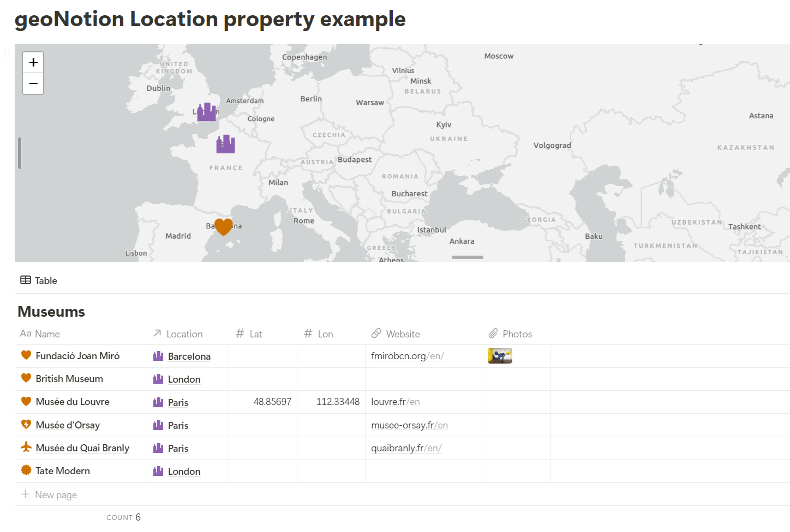Open the fmirobcn.org/en/ website link

(407, 356)
